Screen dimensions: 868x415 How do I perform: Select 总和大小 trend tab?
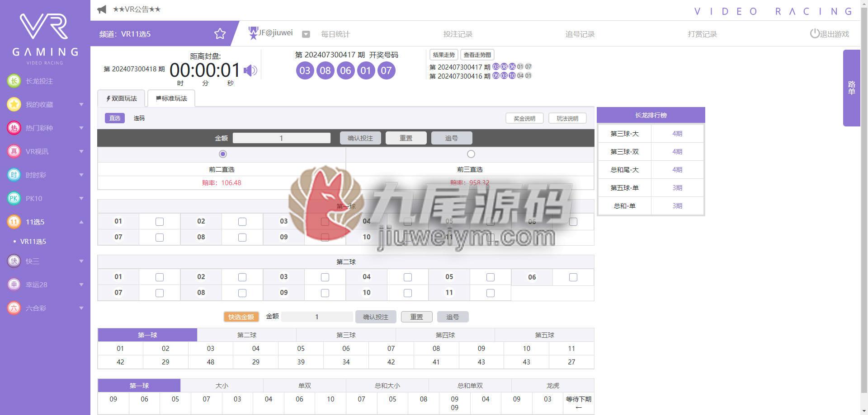pyautogui.click(x=387, y=386)
